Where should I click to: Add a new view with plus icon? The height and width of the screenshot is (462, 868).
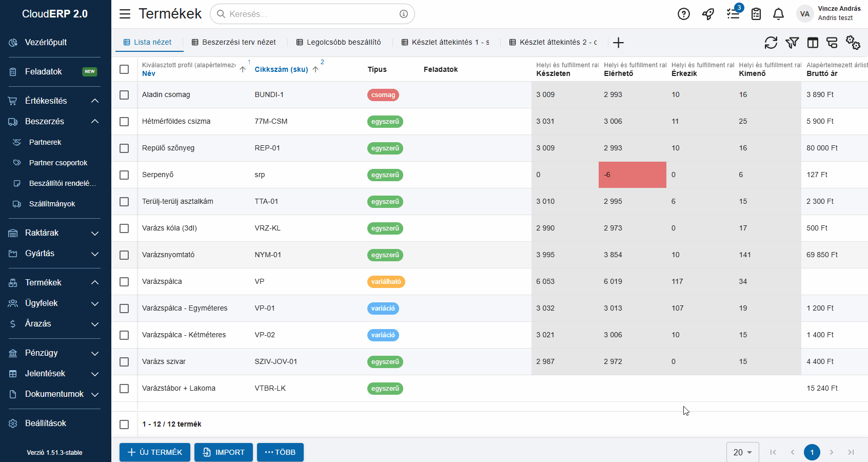[x=618, y=43]
